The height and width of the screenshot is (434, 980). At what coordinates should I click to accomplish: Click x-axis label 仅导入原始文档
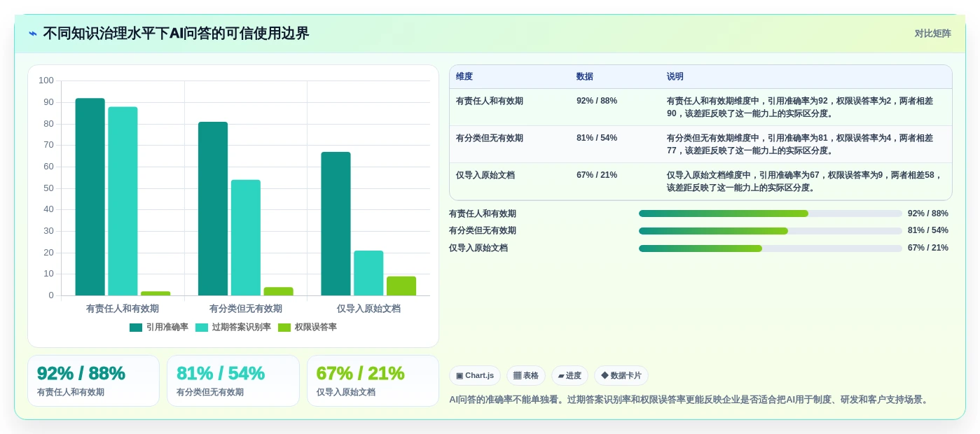pyautogui.click(x=368, y=308)
